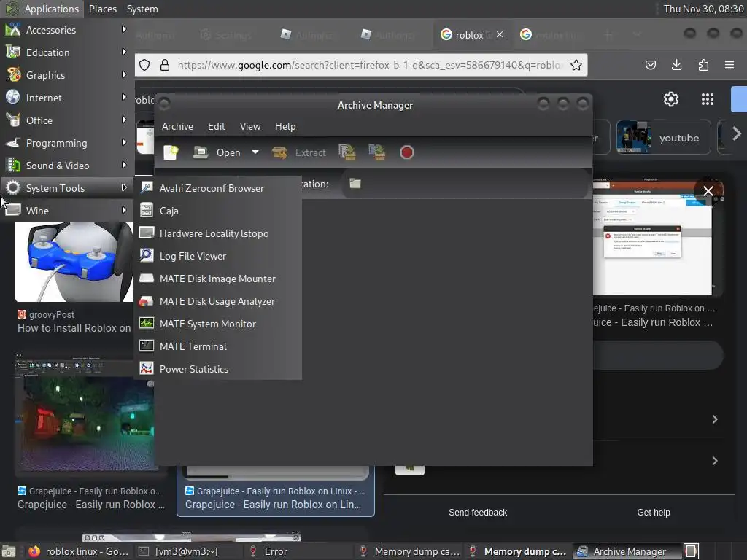Click the red Stop icon in Archive Manager

[406, 152]
